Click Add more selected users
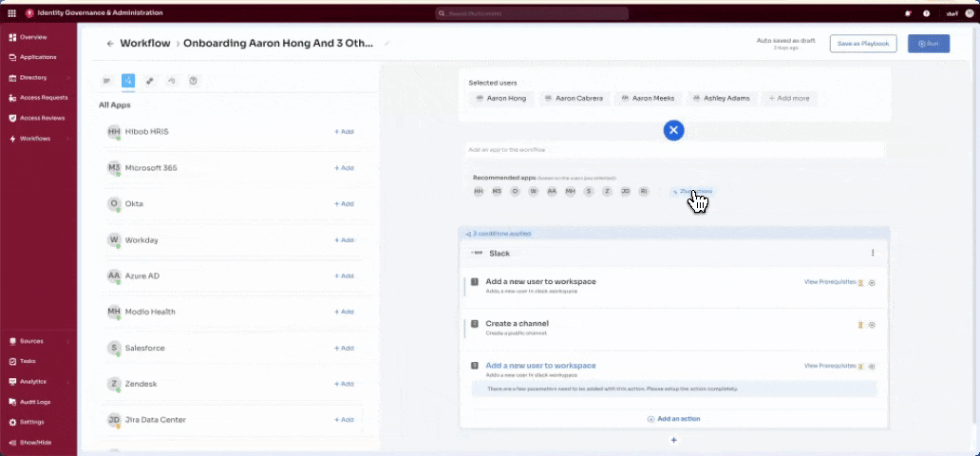The width and height of the screenshot is (980, 456). pyautogui.click(x=789, y=99)
